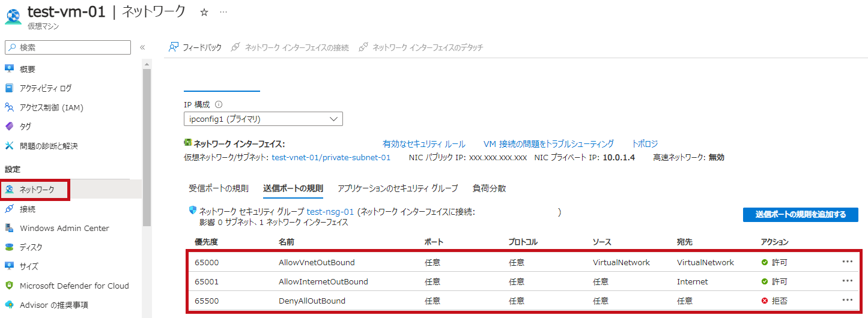The image size is (868, 318).
Task: Click the 接続 plug icon
Action: (9, 209)
